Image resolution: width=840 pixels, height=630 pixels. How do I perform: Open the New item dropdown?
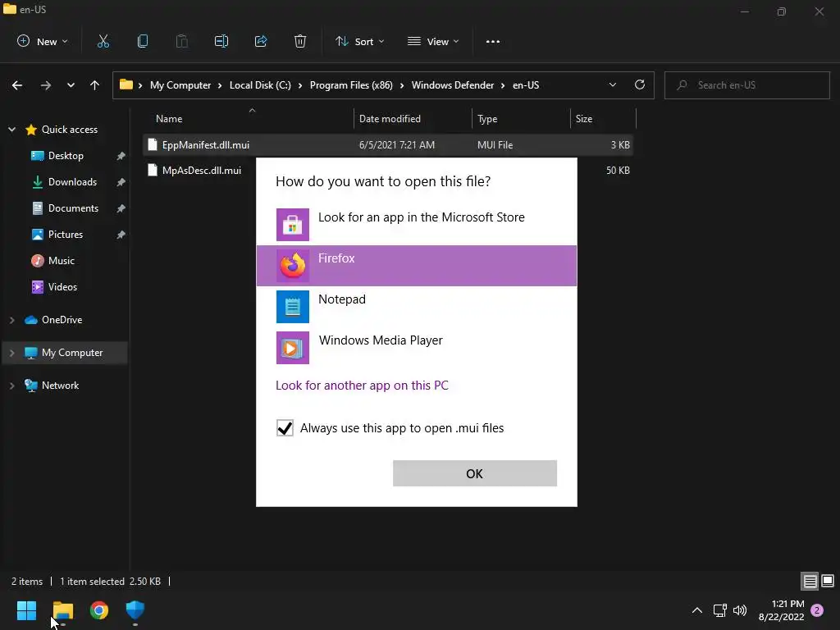click(43, 41)
